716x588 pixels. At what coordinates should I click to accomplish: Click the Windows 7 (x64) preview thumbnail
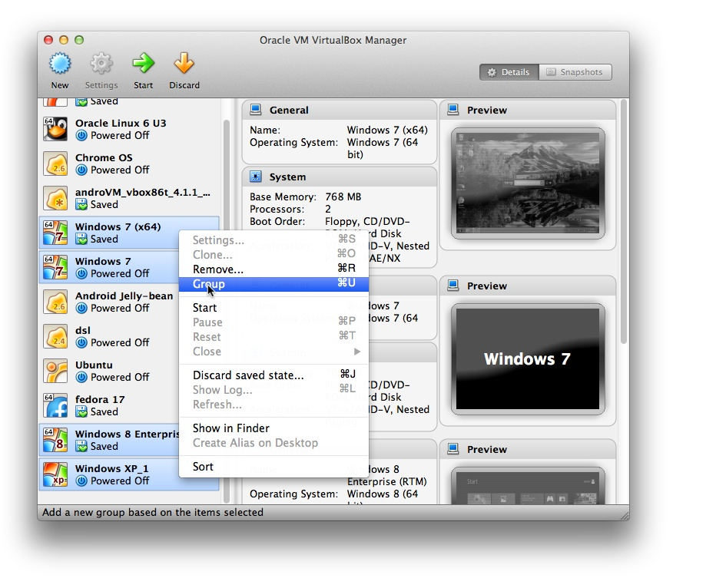tap(527, 183)
